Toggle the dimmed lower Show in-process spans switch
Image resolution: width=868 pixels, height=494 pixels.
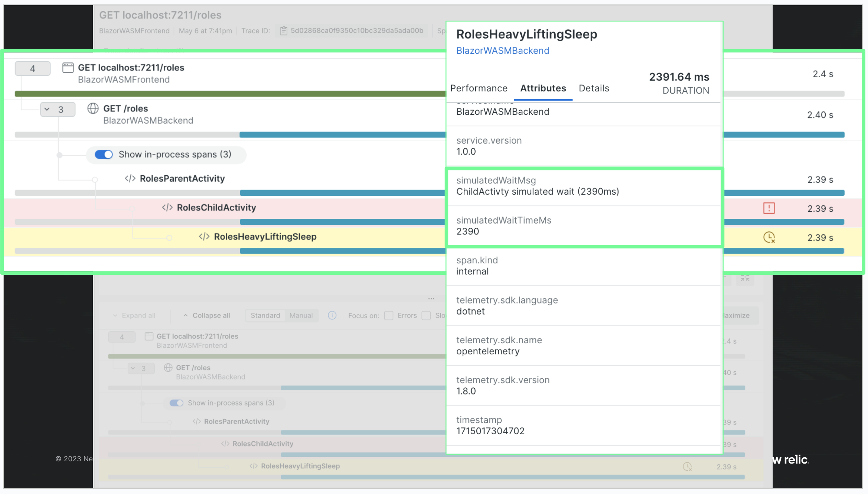[176, 403]
